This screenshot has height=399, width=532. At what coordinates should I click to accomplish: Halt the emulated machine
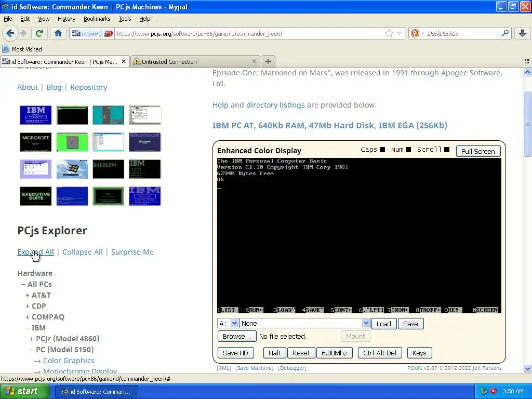(274, 353)
